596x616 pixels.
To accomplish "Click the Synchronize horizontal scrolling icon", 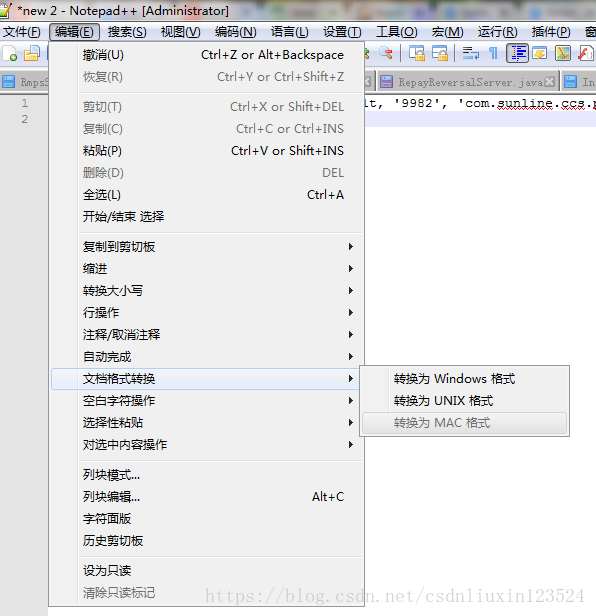I will [440, 53].
